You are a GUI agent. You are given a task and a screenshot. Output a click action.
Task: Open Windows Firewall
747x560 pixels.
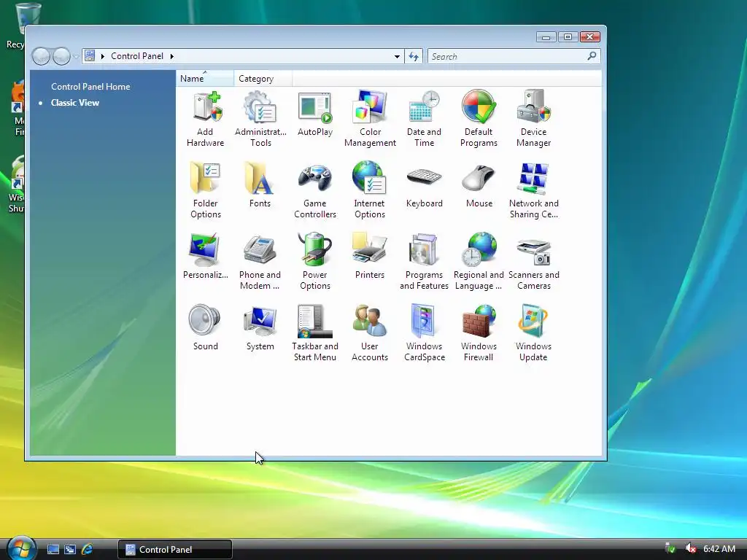pyautogui.click(x=479, y=332)
